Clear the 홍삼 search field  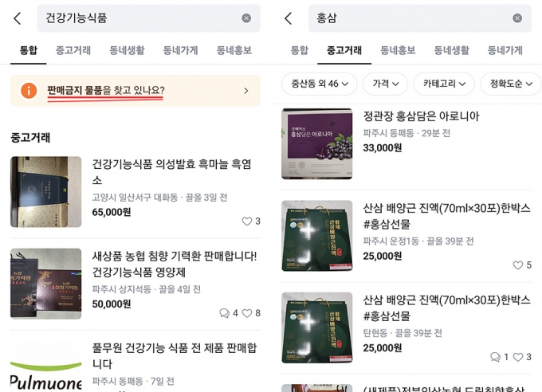[x=517, y=18]
